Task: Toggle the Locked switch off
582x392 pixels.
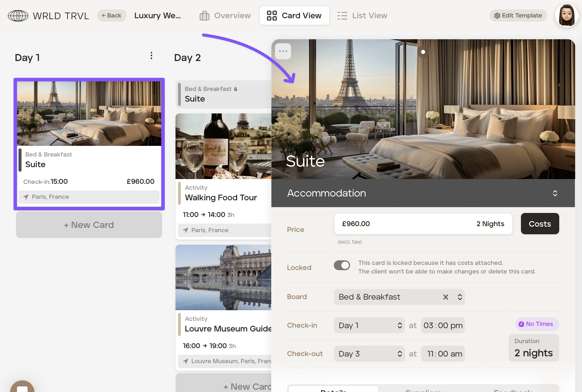Action: pos(342,265)
